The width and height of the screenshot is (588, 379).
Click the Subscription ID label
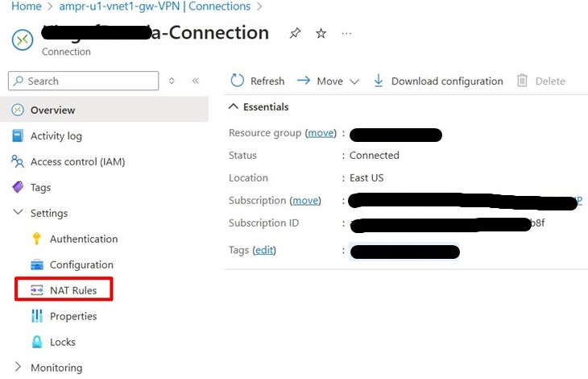click(x=263, y=223)
